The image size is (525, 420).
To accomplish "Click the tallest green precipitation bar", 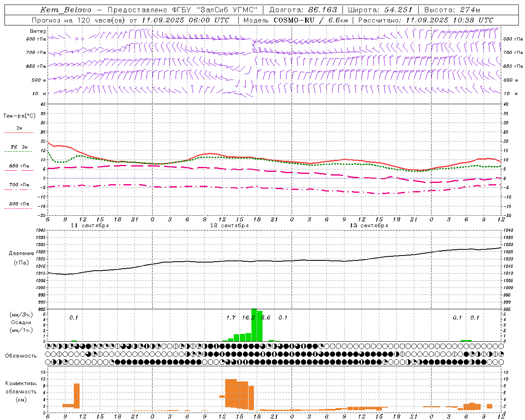I will (254, 325).
